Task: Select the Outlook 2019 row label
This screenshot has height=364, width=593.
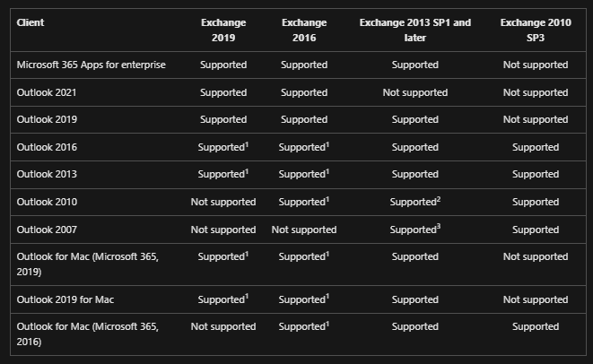Action: (x=47, y=119)
